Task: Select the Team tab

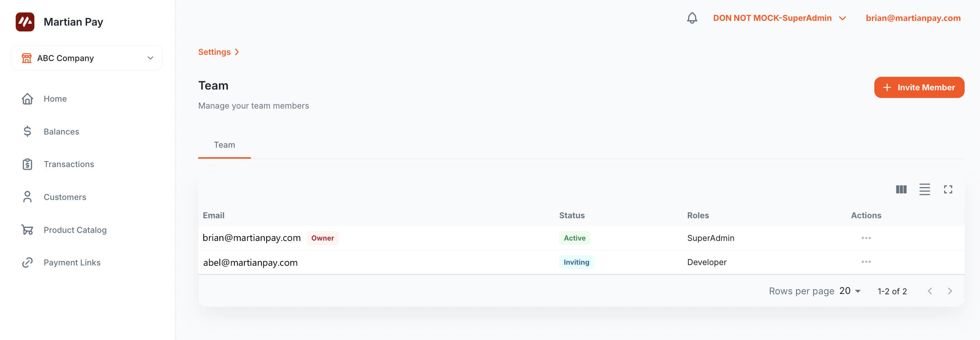Action: click(224, 145)
